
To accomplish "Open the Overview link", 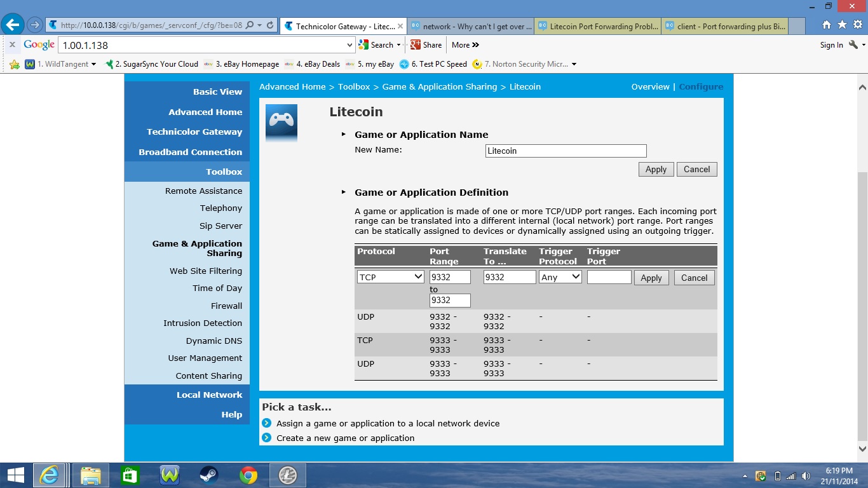I will (x=650, y=86).
